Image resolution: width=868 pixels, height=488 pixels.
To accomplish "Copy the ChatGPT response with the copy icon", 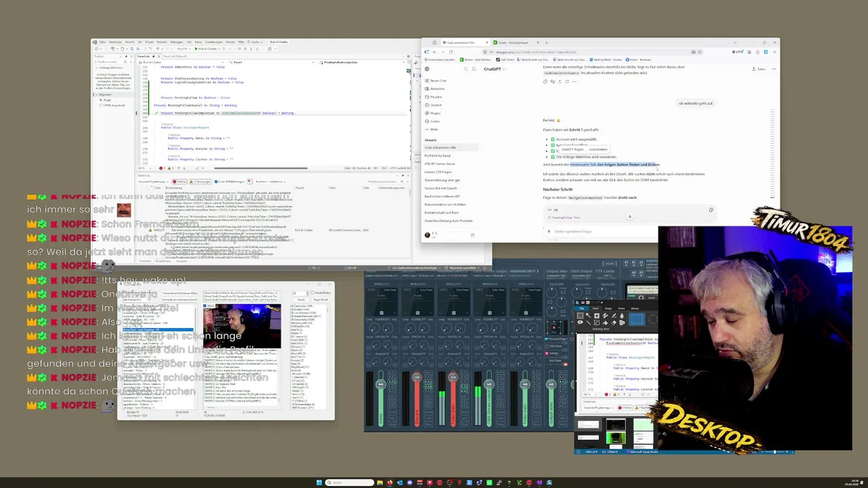I will [x=546, y=81].
